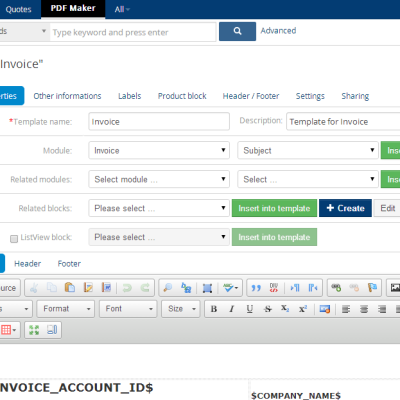The height and width of the screenshot is (400, 400).
Task: Apply Block Quote formatting
Action: coord(256,288)
